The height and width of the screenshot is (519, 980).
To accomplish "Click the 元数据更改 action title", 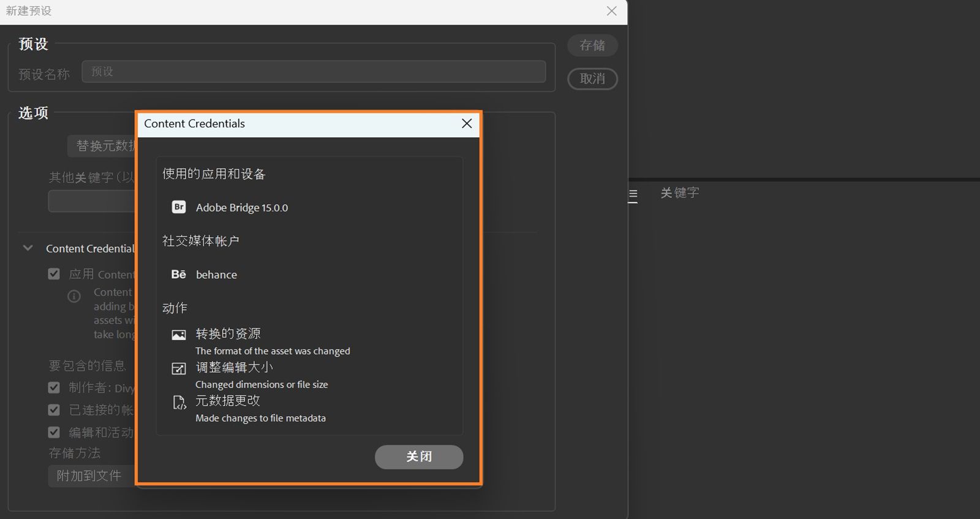I will tap(228, 401).
